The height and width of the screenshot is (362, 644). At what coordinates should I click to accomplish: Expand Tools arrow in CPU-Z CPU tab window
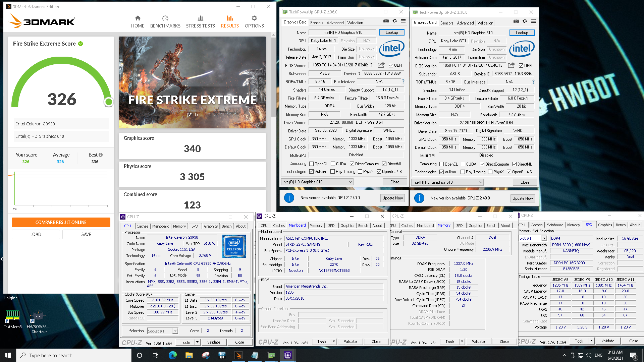[x=197, y=342]
